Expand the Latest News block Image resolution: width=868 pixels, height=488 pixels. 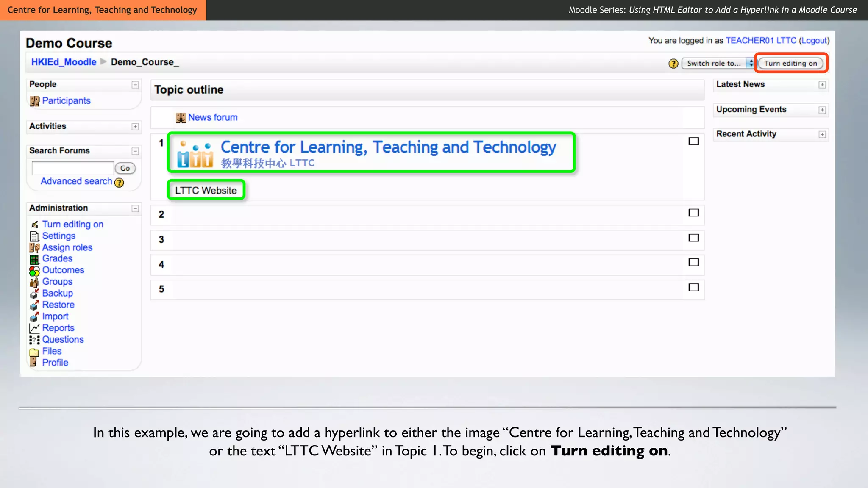click(x=822, y=85)
